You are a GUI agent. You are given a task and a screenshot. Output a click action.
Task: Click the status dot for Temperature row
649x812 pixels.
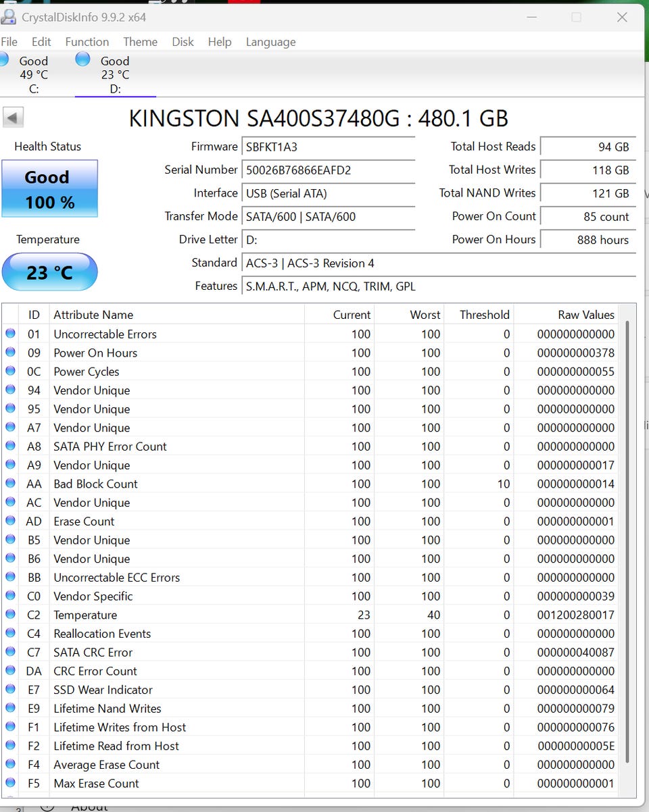coord(10,615)
